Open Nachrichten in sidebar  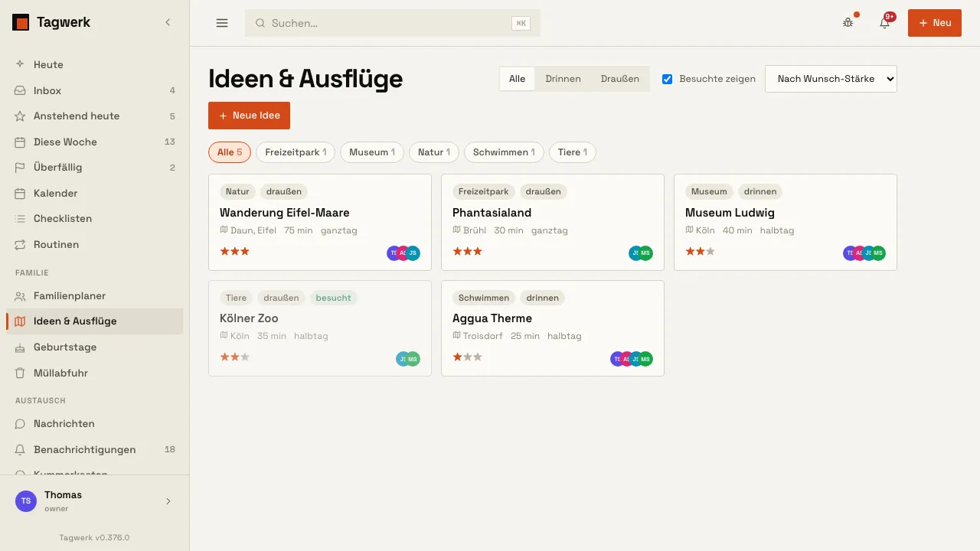click(95, 424)
